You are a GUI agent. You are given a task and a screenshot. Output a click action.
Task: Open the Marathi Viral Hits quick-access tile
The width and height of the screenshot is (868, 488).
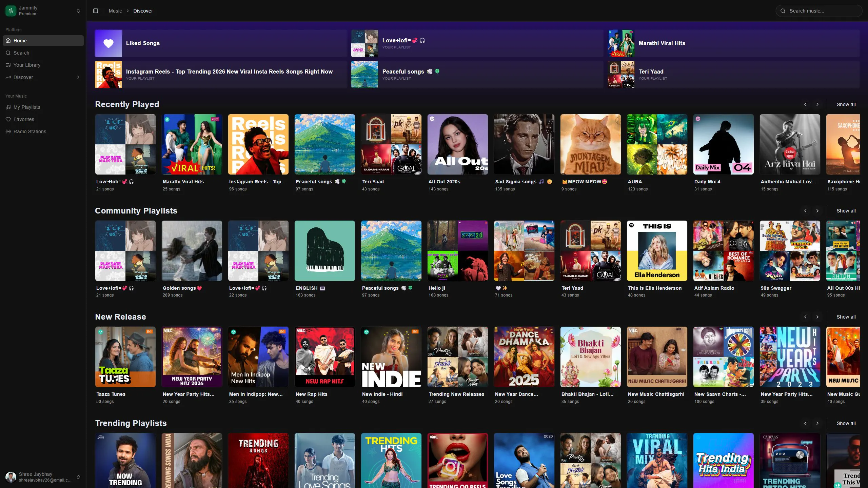734,43
